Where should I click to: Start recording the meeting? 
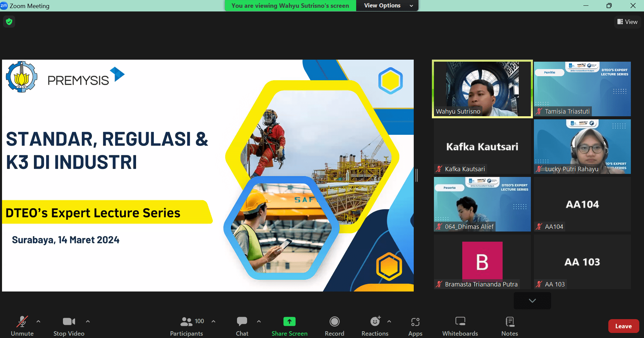click(334, 326)
